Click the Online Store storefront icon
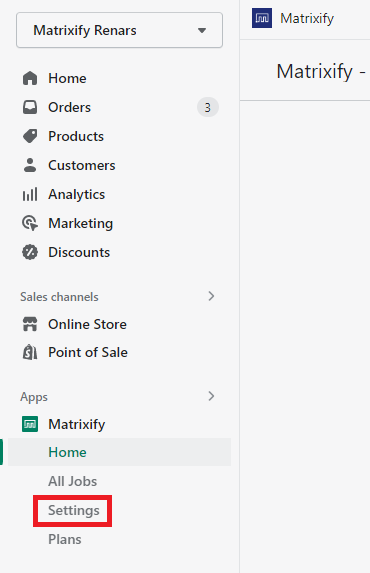370x573 pixels. (x=30, y=324)
